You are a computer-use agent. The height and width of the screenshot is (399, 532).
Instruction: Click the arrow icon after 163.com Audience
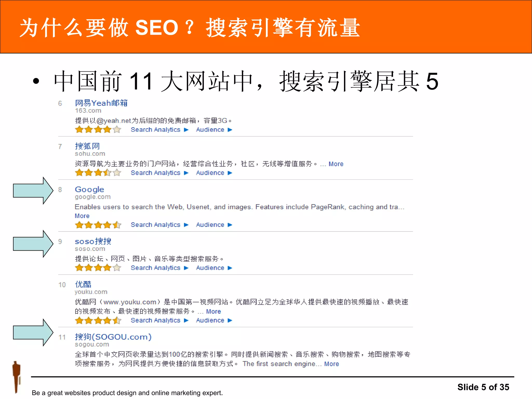coord(230,130)
